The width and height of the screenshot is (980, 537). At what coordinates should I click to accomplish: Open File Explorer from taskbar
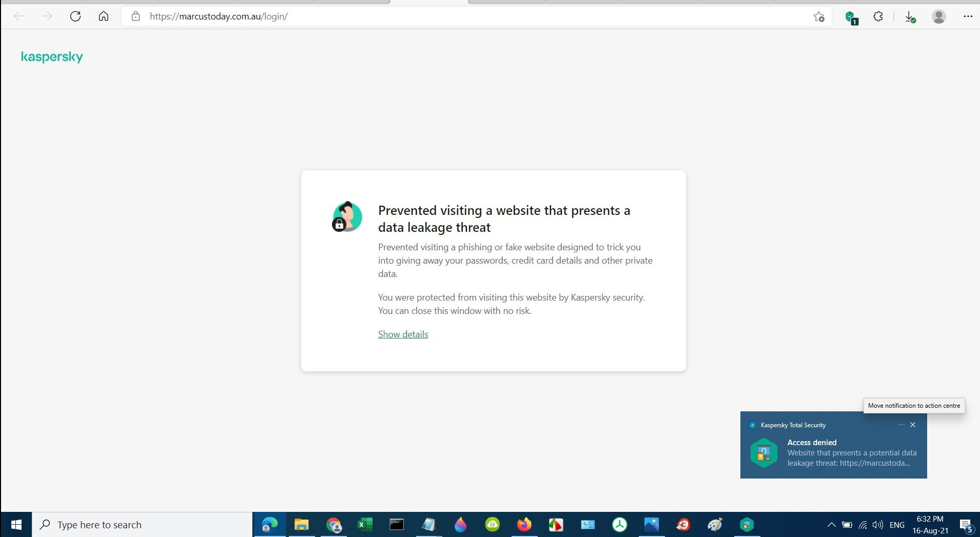click(302, 525)
